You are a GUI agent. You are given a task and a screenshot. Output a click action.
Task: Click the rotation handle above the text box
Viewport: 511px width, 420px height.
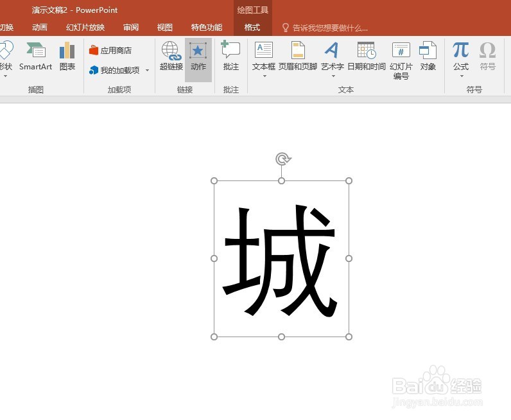click(x=282, y=159)
